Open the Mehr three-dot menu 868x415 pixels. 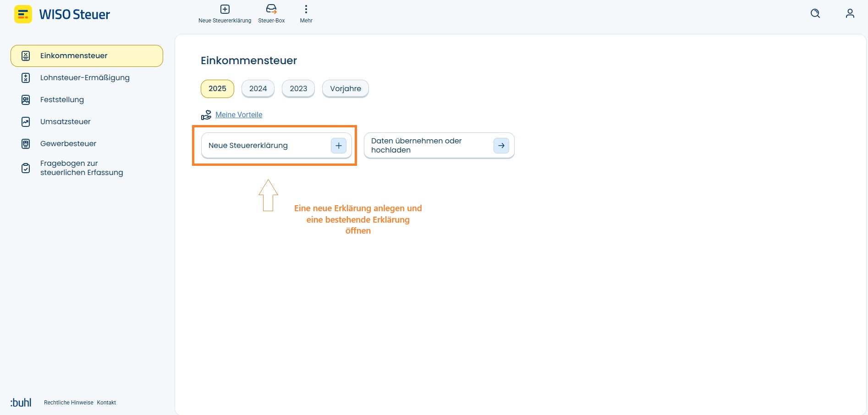click(x=306, y=9)
